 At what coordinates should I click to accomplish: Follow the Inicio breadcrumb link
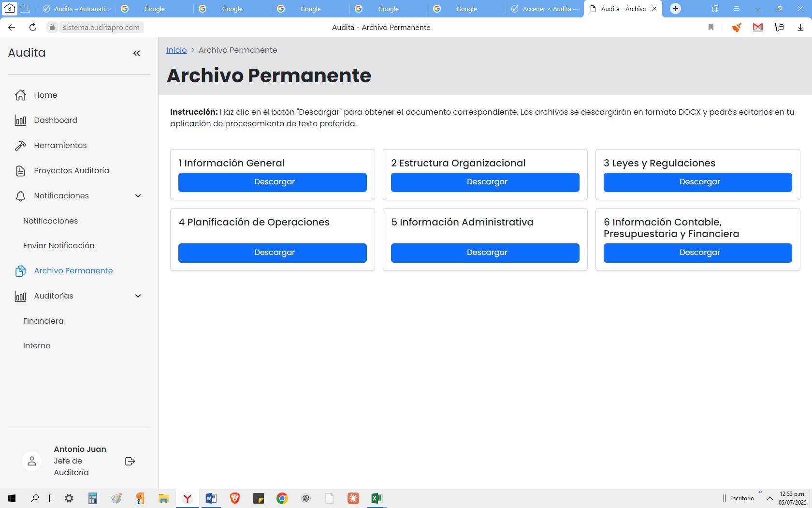click(x=176, y=50)
